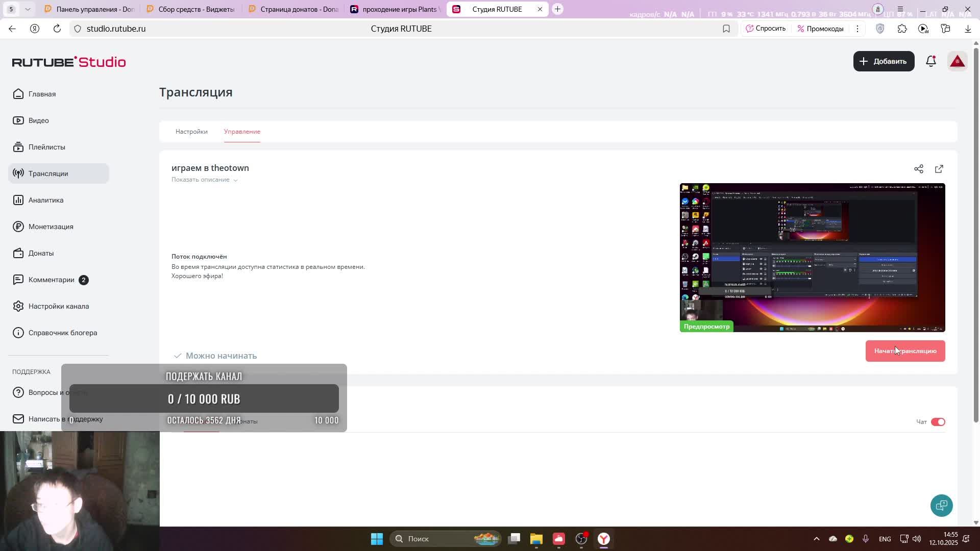Viewport: 980px width, 551px height.
Task: Bookmark the page with the address bar icon
Action: [726, 29]
